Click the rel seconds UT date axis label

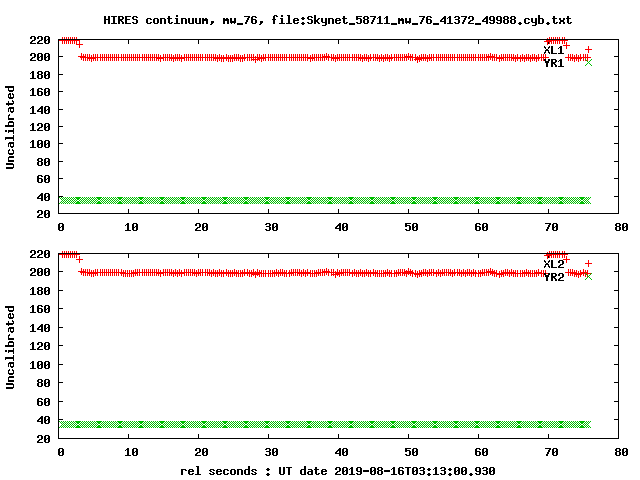click(338, 471)
